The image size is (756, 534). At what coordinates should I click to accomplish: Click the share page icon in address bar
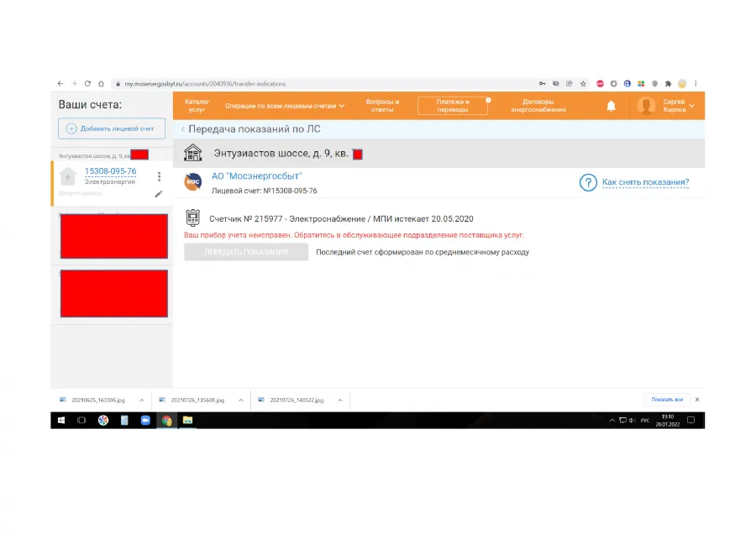click(x=570, y=83)
